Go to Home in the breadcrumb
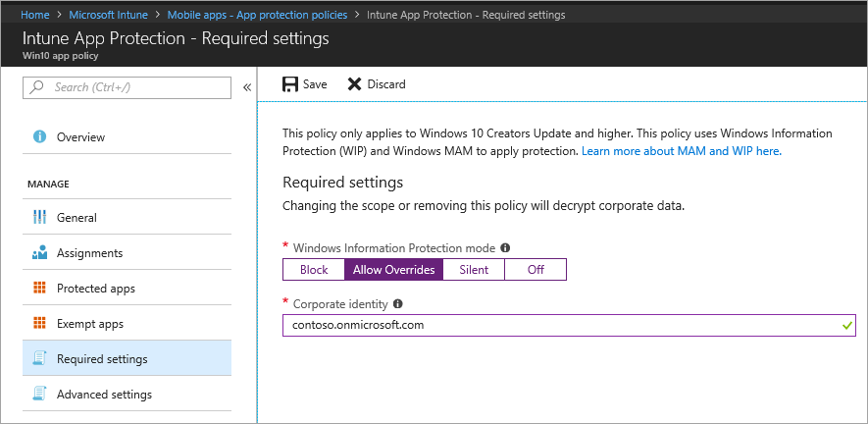The height and width of the screenshot is (424, 868). click(x=35, y=15)
